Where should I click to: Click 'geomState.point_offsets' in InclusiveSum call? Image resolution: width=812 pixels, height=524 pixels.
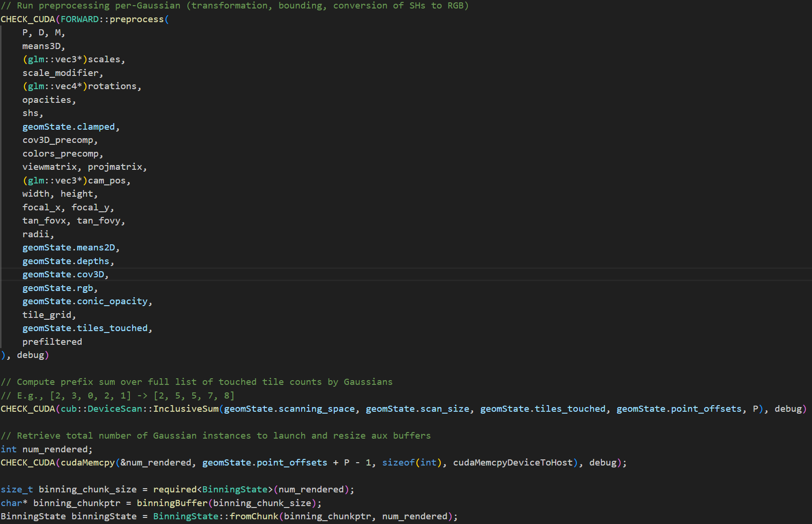coord(679,409)
